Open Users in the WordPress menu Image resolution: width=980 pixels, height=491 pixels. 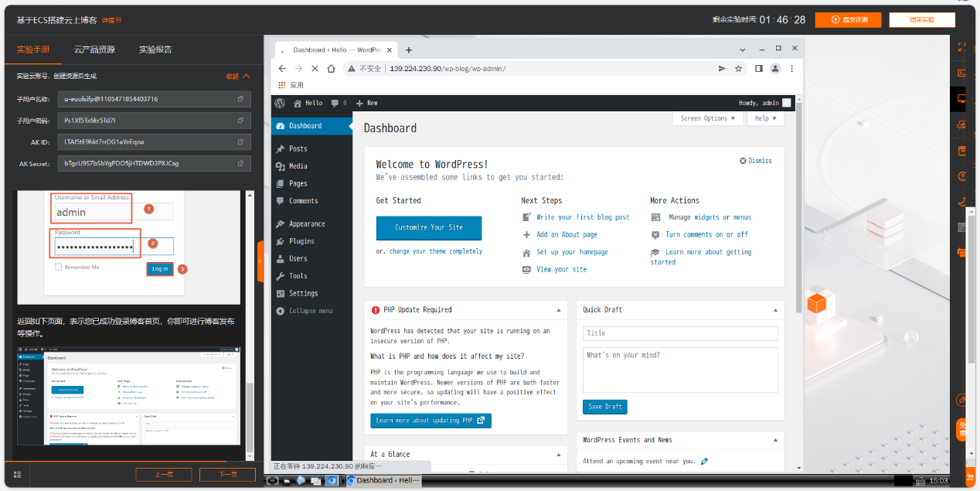pos(312,259)
